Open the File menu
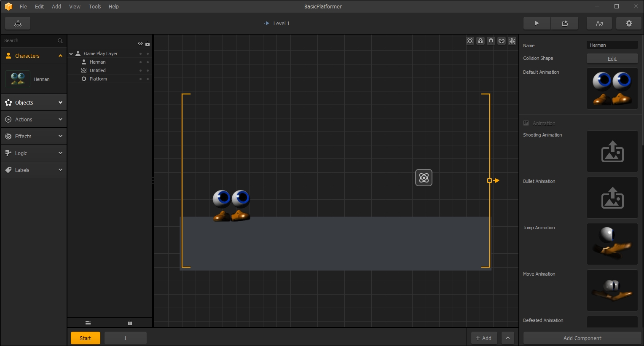 (x=23, y=6)
